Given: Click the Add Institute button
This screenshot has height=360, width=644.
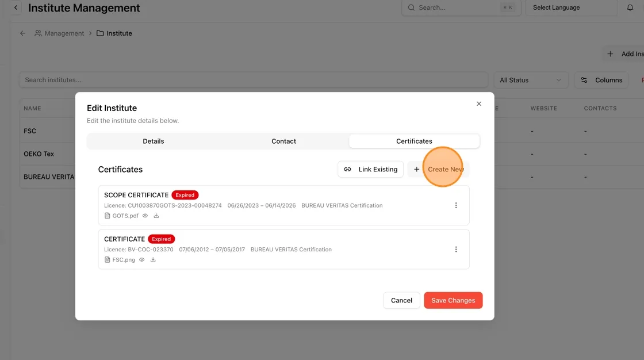Looking at the screenshot, I should 624,54.
